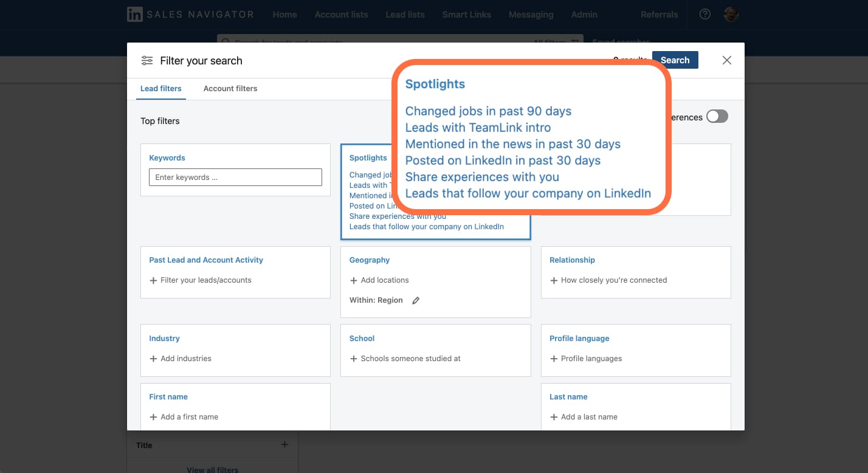Image resolution: width=868 pixels, height=473 pixels.
Task: Open the Help question mark icon
Action: pos(705,14)
